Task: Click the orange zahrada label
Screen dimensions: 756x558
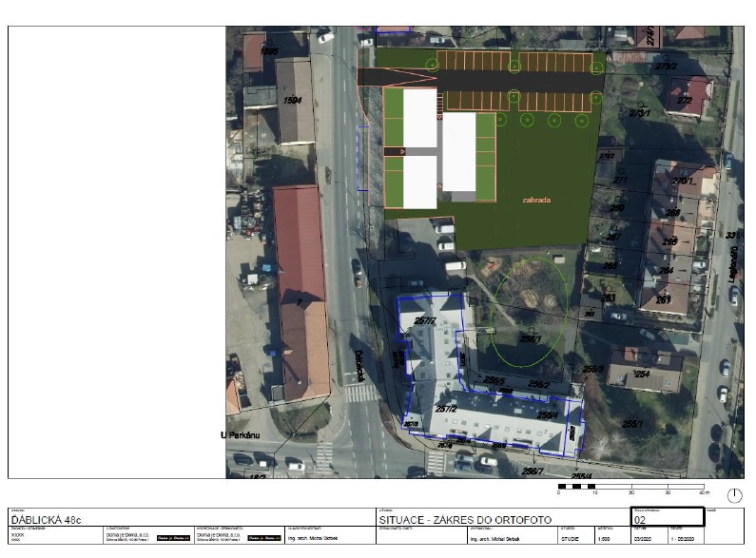Action: [x=536, y=200]
